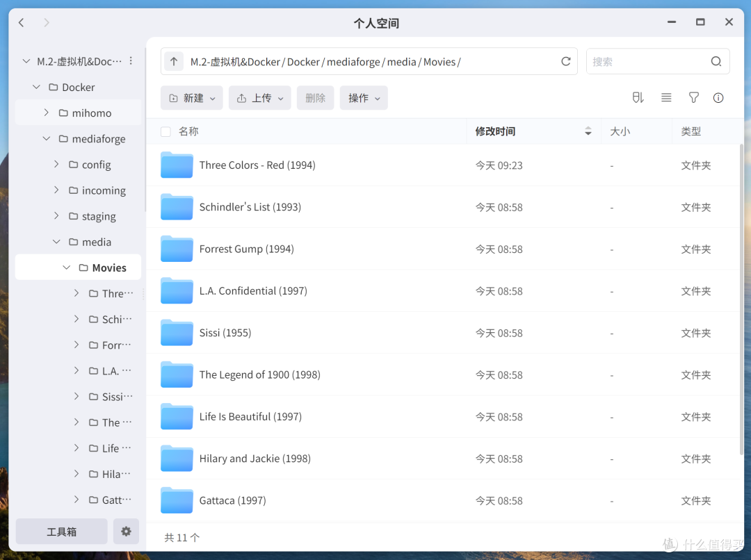Viewport: 751px width, 560px height.
Task: Toggle the select-all checkbox in header
Action: (165, 131)
